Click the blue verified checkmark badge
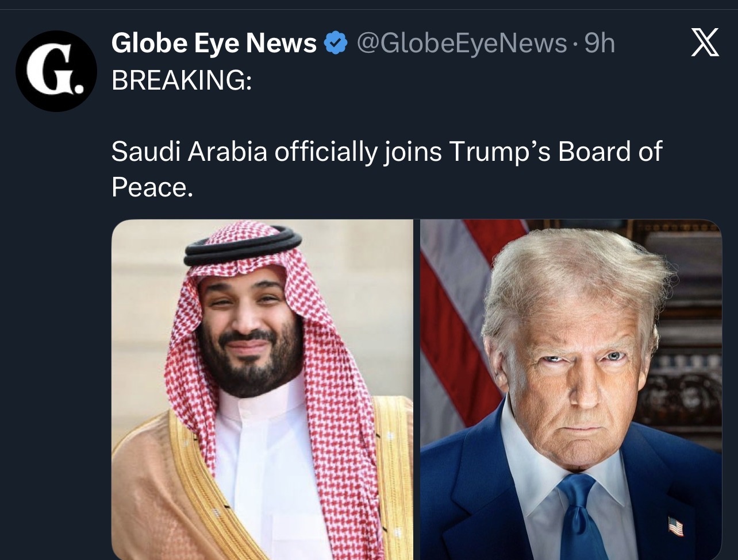This screenshot has width=738, height=560. click(x=336, y=44)
